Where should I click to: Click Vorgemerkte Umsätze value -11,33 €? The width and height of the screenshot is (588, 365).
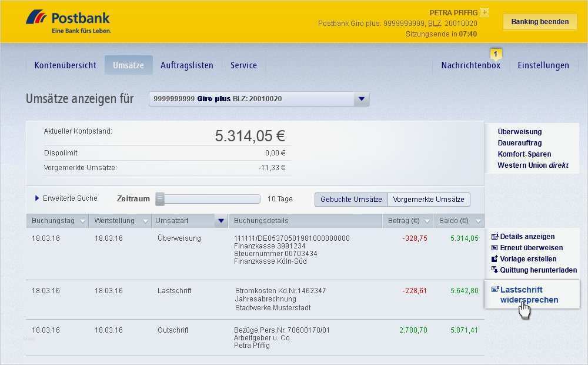272,168
